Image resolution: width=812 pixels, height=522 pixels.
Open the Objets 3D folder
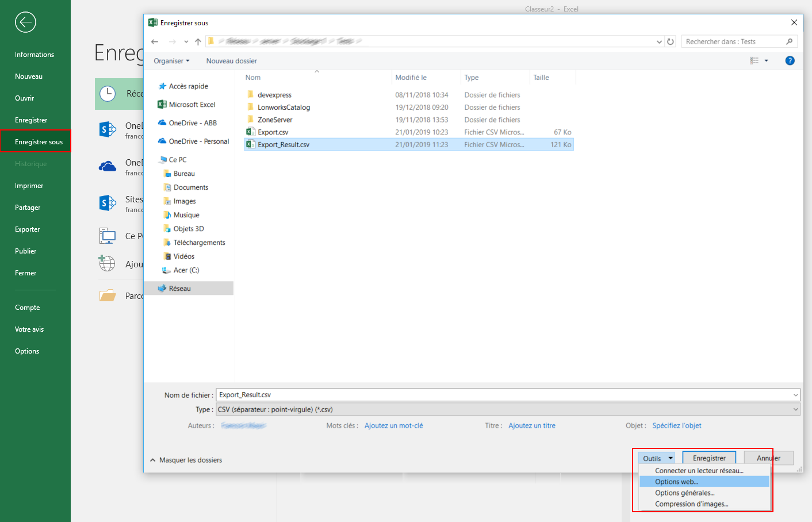(x=189, y=229)
